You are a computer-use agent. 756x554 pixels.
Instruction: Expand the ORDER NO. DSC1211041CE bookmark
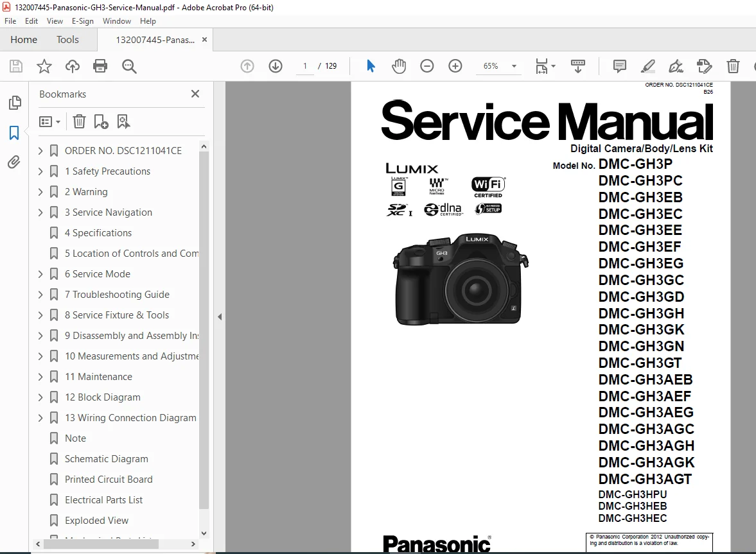tap(40, 151)
